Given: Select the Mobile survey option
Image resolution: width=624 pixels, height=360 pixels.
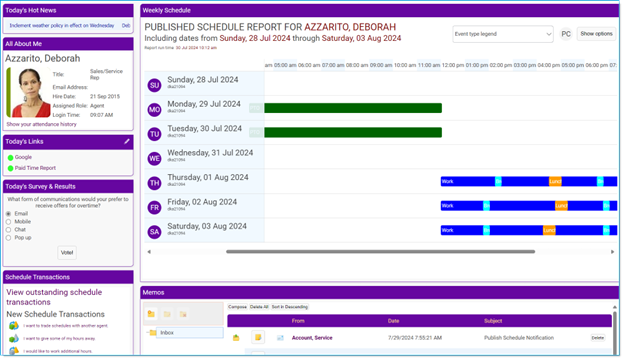Looking at the screenshot, I should click(8, 222).
